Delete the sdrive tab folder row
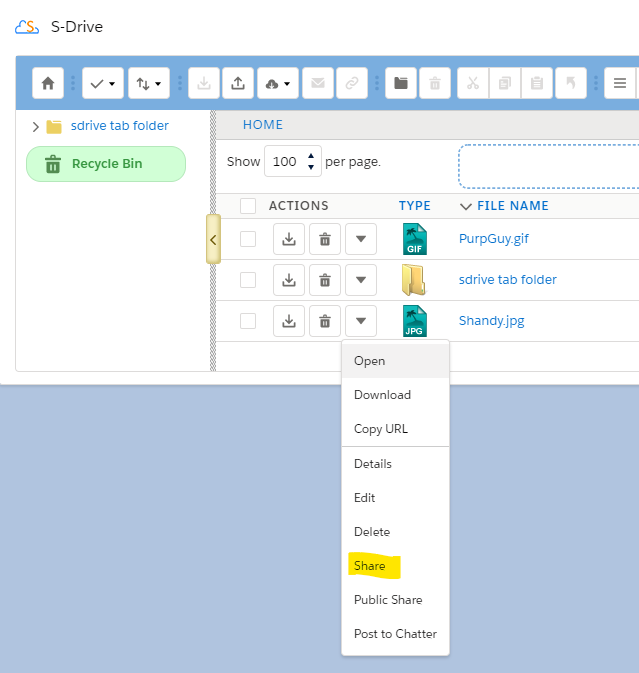 (324, 280)
